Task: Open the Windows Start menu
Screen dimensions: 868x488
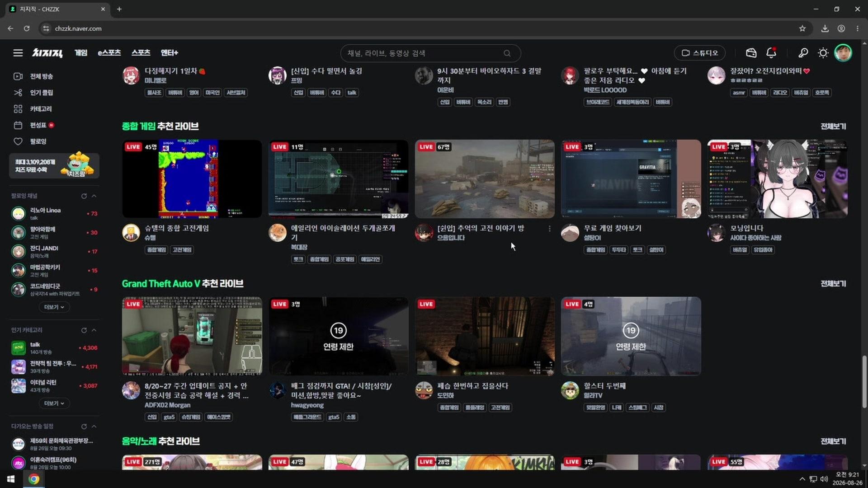Action: [11, 479]
